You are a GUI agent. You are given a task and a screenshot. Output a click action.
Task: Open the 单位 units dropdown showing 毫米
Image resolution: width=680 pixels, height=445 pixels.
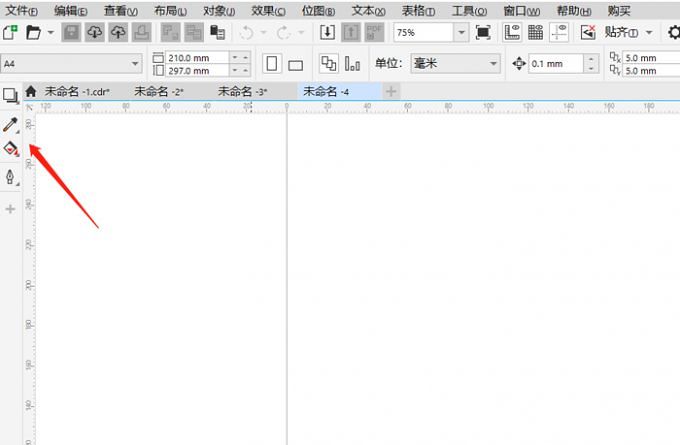point(455,64)
